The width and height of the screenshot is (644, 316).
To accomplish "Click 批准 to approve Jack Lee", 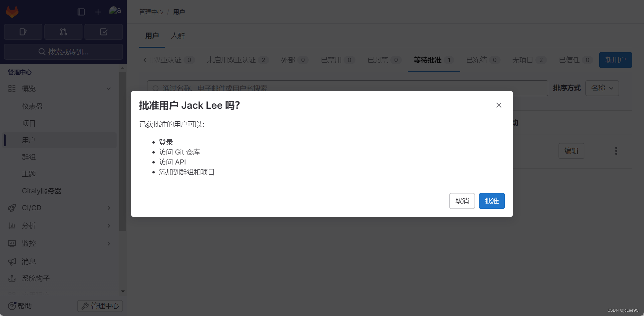I will click(492, 201).
